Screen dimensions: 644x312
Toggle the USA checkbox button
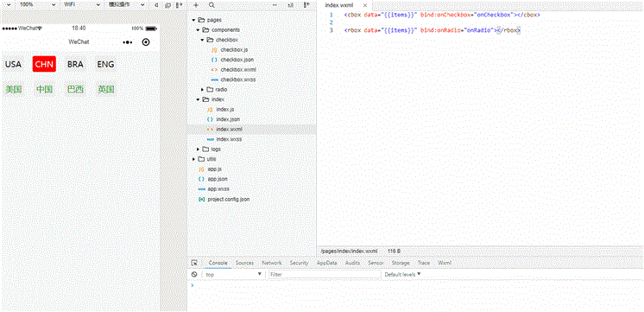coord(13,64)
